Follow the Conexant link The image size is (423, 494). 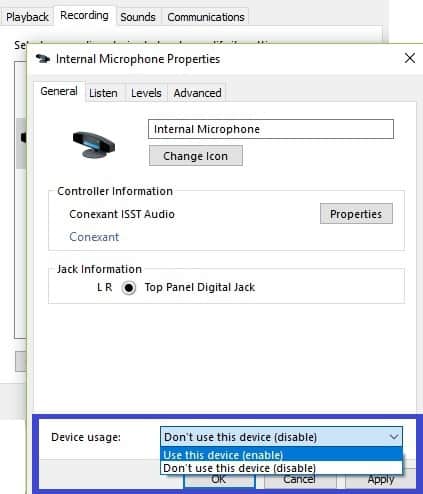tap(94, 237)
